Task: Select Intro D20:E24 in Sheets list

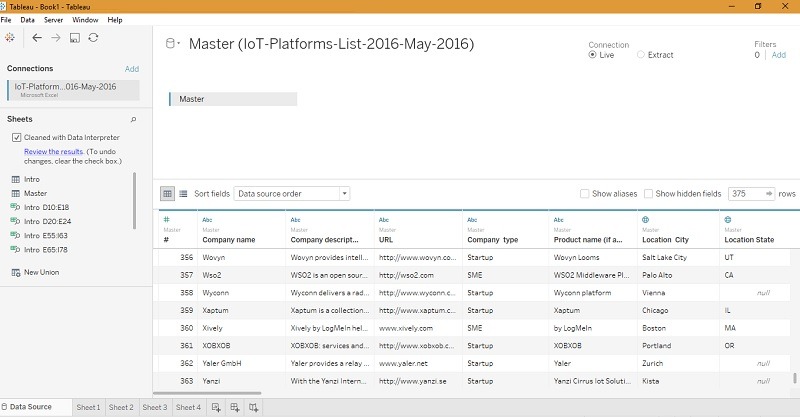Action: click(x=47, y=222)
